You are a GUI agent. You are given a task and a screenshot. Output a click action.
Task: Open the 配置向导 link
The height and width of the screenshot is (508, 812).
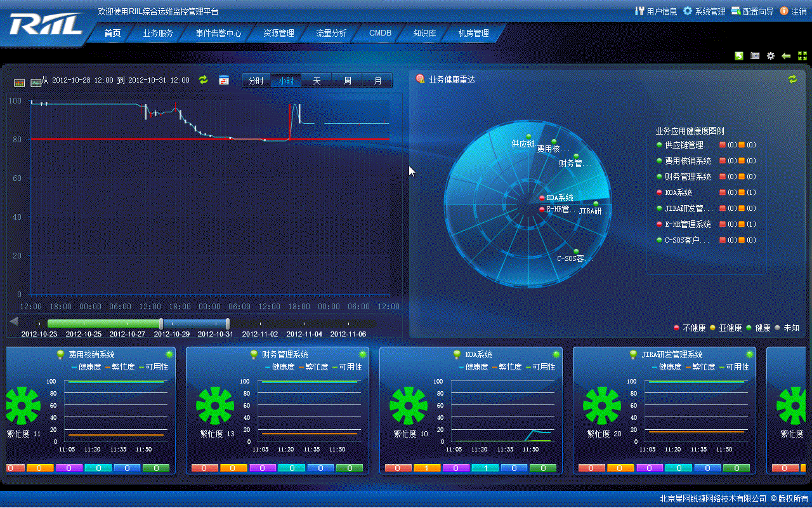pos(758,11)
